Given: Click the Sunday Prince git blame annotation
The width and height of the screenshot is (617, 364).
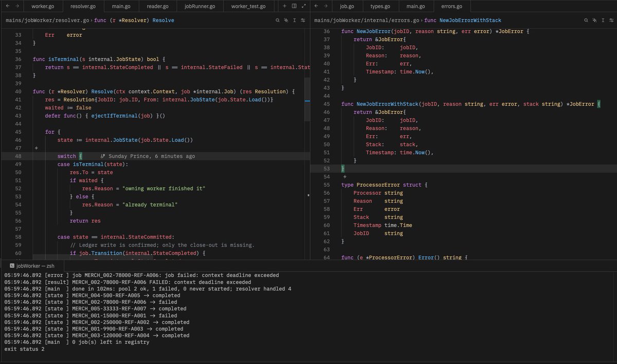Looking at the screenshot, I should coord(148,156).
